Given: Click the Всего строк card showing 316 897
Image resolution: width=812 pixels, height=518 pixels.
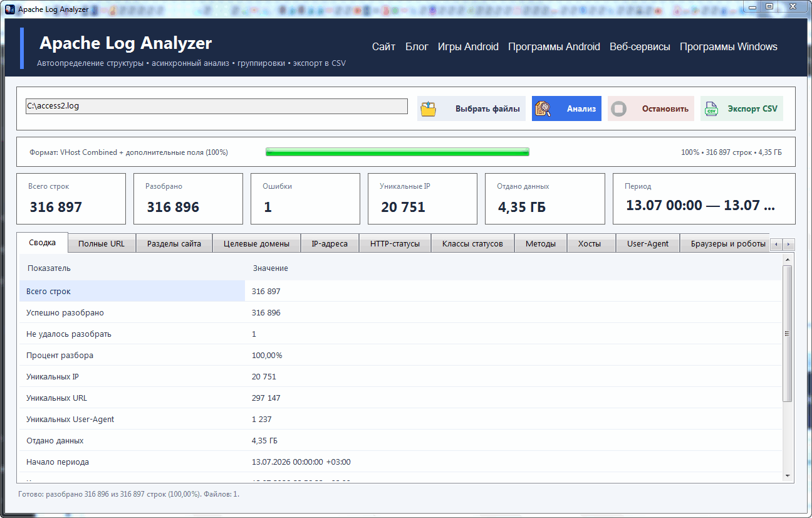Looking at the screenshot, I should pyautogui.click(x=71, y=199).
